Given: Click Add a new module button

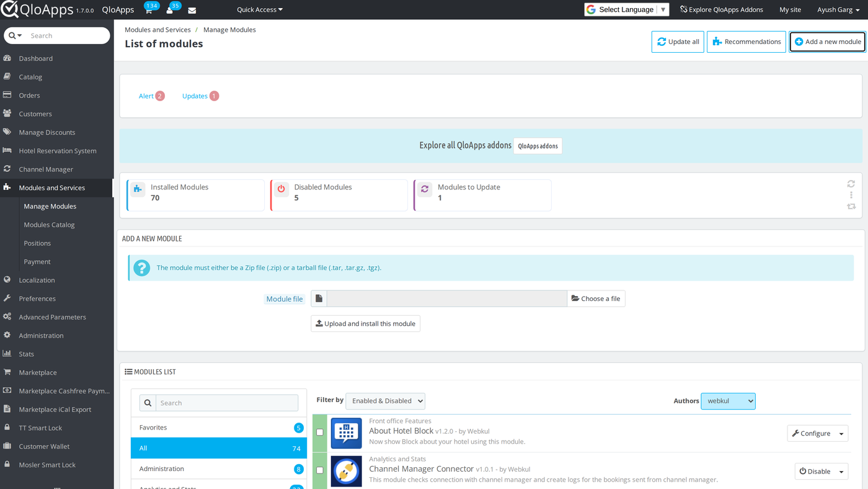Looking at the screenshot, I should (828, 42).
